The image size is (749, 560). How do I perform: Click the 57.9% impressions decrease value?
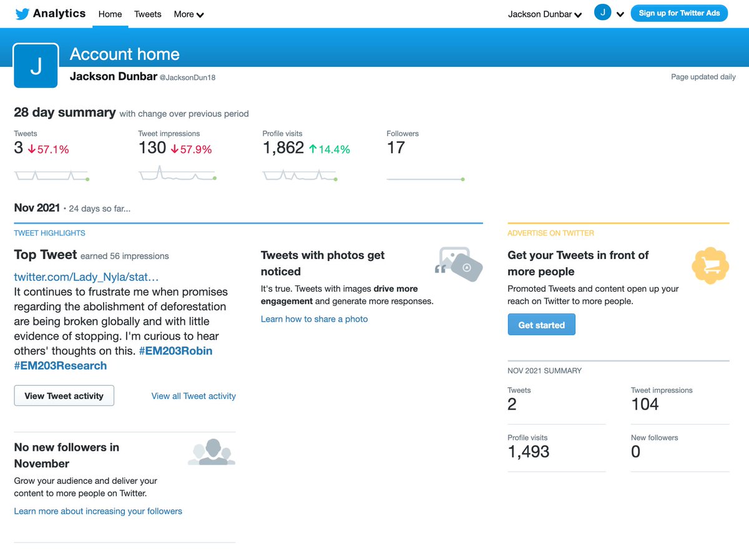pyautogui.click(x=191, y=149)
